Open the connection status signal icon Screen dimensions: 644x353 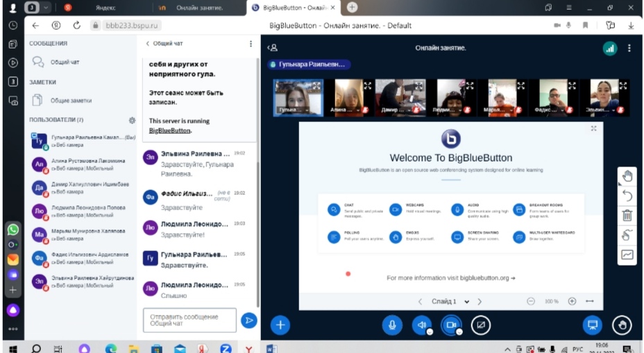610,49
